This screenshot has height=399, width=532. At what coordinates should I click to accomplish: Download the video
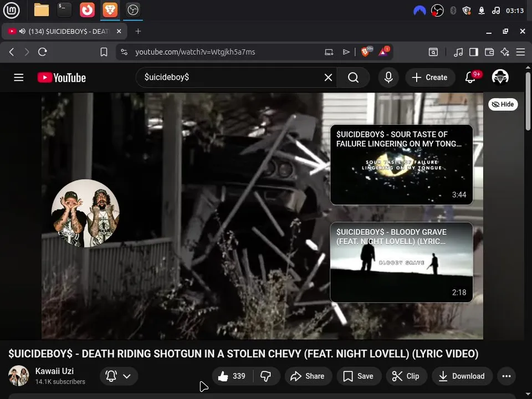tap(462, 376)
